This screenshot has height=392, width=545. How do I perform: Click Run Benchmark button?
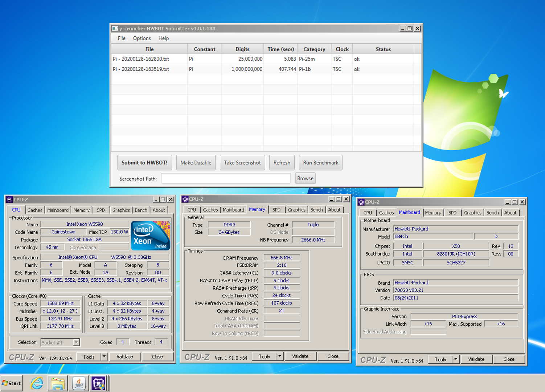[x=321, y=163]
